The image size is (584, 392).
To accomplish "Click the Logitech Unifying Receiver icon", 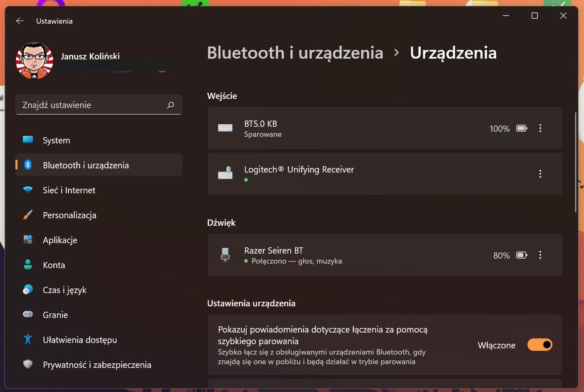I will tap(225, 173).
